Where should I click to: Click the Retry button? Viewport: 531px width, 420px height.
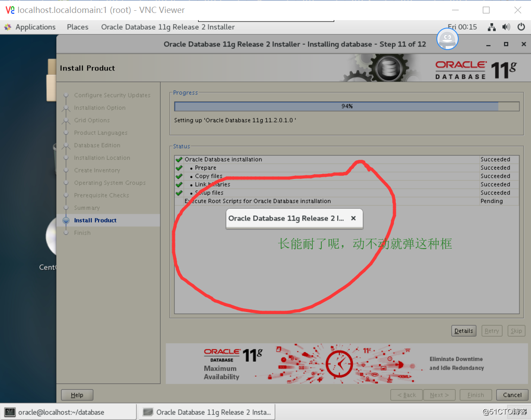pyautogui.click(x=492, y=331)
